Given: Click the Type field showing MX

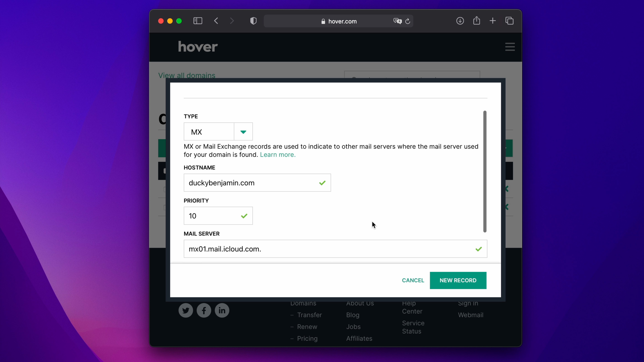Looking at the screenshot, I should pyautogui.click(x=209, y=132).
